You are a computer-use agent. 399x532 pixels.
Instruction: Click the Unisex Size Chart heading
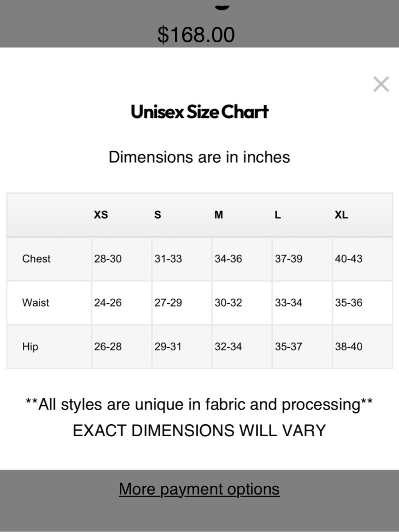click(199, 112)
